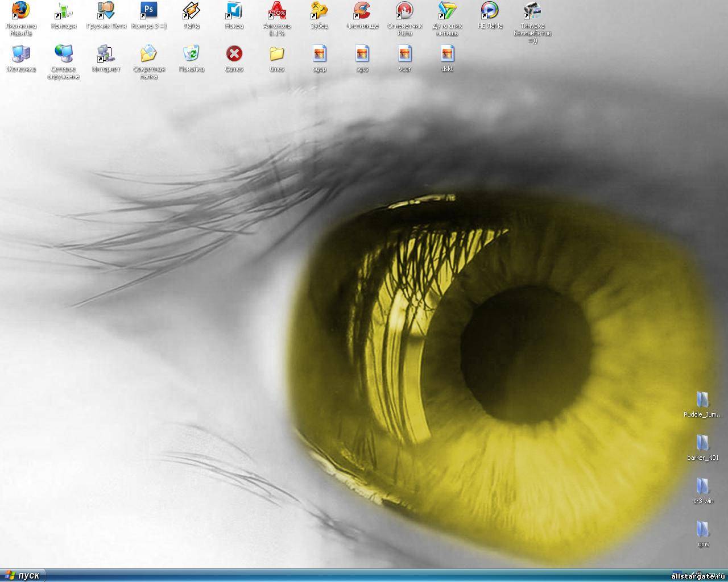Launch the Photoshop shortcut Контра 3

coord(148,11)
